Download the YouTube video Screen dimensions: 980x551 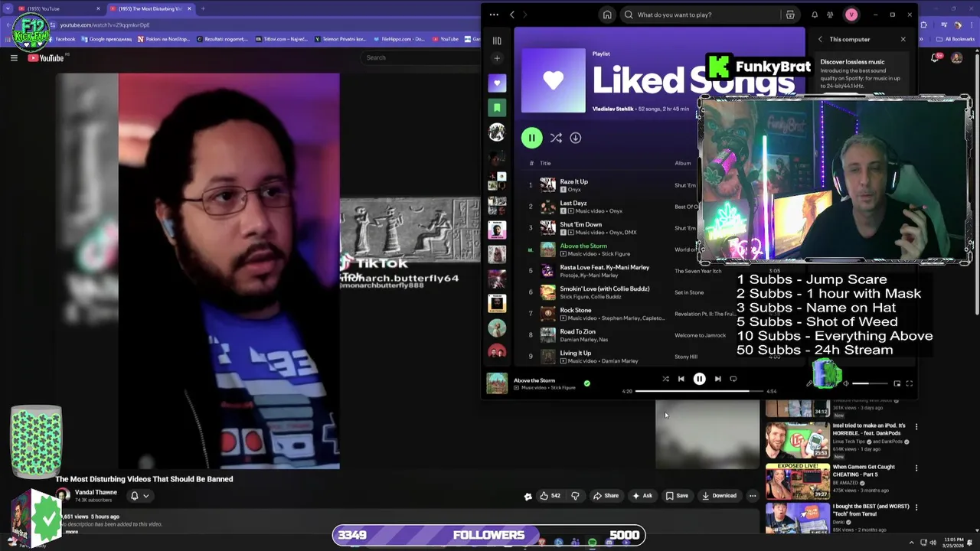point(719,496)
